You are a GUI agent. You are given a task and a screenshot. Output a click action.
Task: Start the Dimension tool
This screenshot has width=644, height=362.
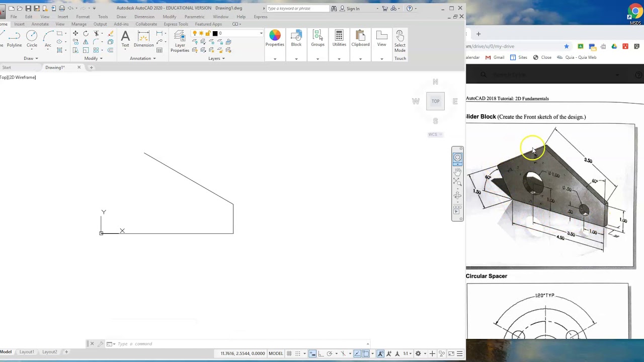pyautogui.click(x=143, y=39)
